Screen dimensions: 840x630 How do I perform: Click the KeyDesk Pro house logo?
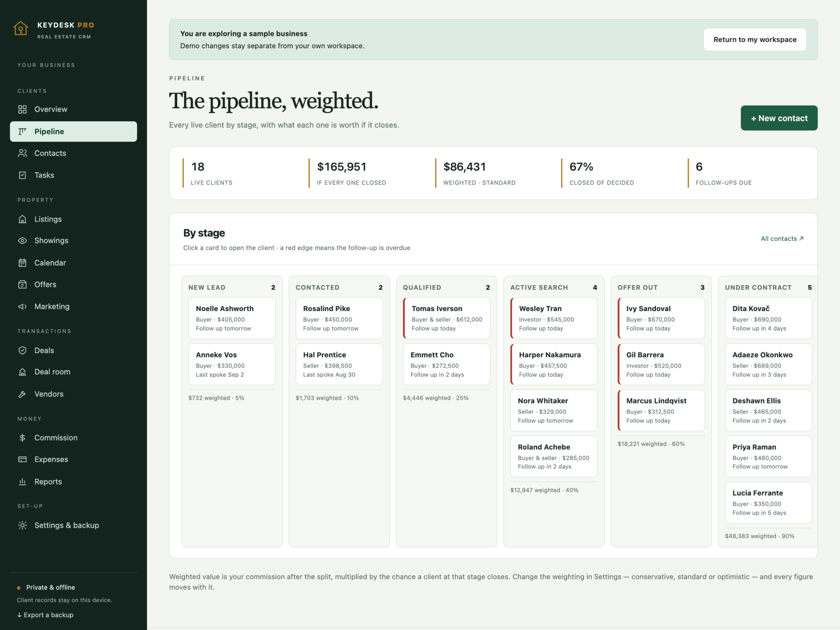pyautogui.click(x=21, y=28)
